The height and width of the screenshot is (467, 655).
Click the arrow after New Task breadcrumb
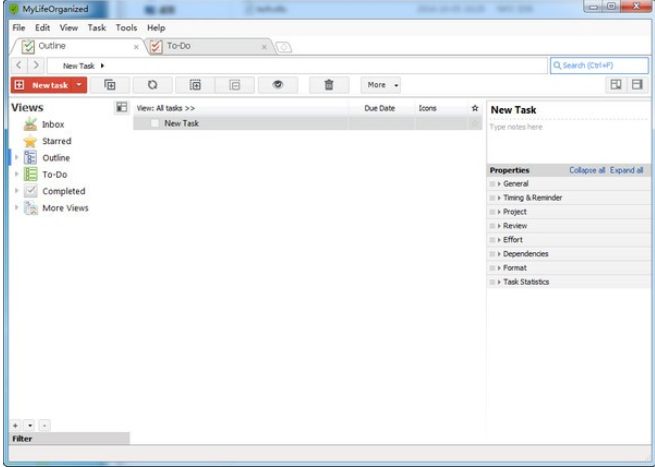(x=102, y=66)
